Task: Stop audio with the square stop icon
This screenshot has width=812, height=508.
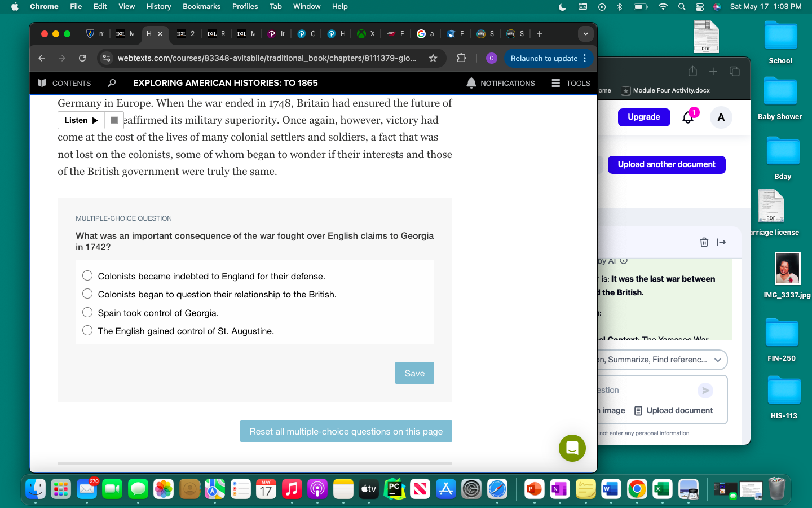Action: 114,120
